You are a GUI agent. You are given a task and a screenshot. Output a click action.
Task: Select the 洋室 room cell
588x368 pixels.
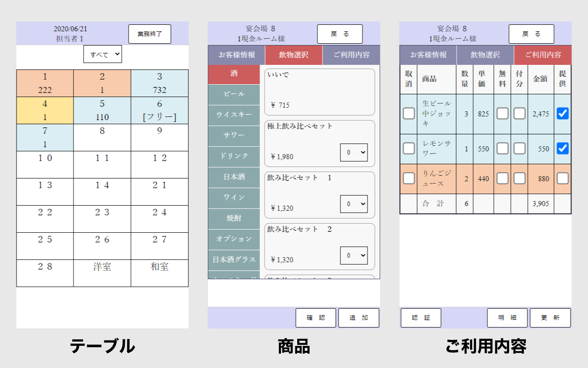click(102, 273)
